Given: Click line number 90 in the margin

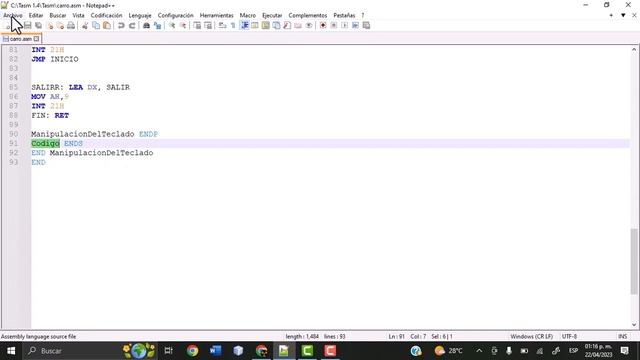Looking at the screenshot, I should [x=13, y=134].
